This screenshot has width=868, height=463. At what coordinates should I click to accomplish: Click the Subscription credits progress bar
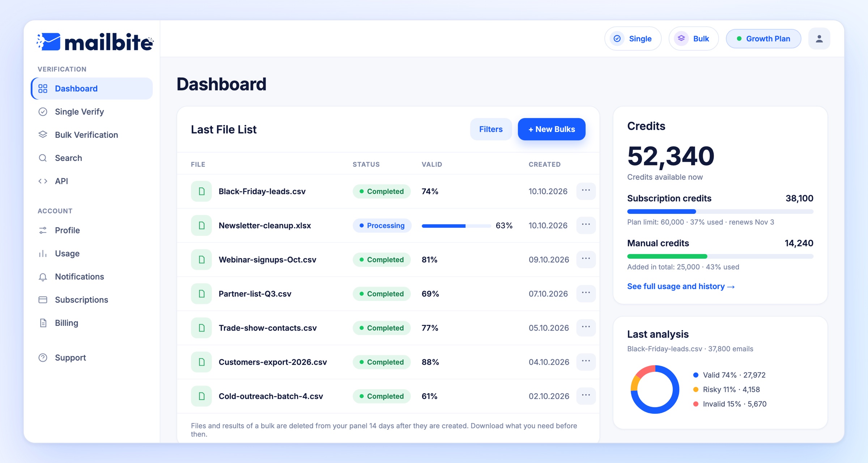(x=720, y=212)
